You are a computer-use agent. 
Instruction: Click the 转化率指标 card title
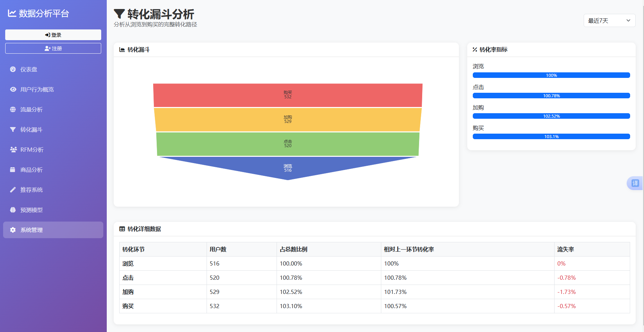(x=494, y=50)
